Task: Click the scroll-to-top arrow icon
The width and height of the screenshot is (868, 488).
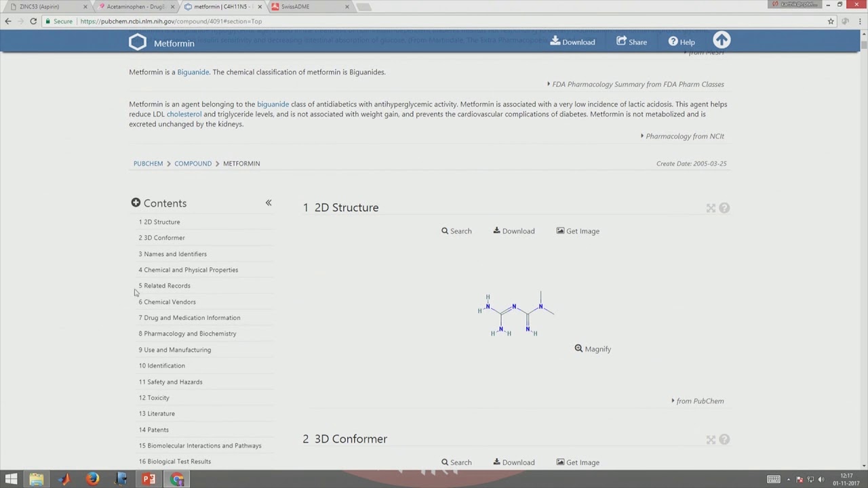Action: (722, 41)
